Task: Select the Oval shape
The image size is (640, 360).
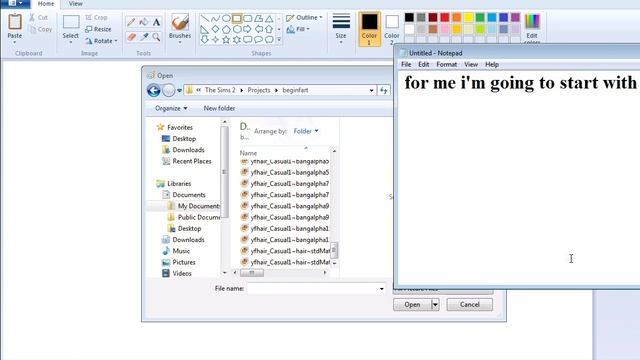Action: point(226,19)
